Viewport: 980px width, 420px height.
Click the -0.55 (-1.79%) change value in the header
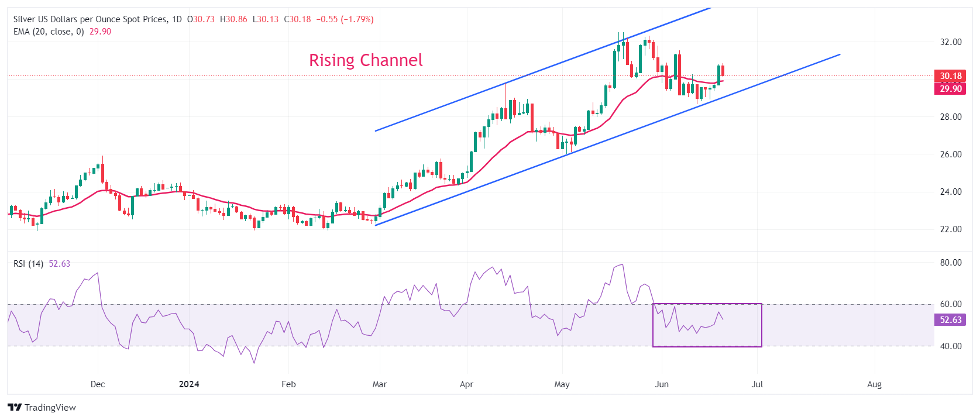tap(345, 19)
